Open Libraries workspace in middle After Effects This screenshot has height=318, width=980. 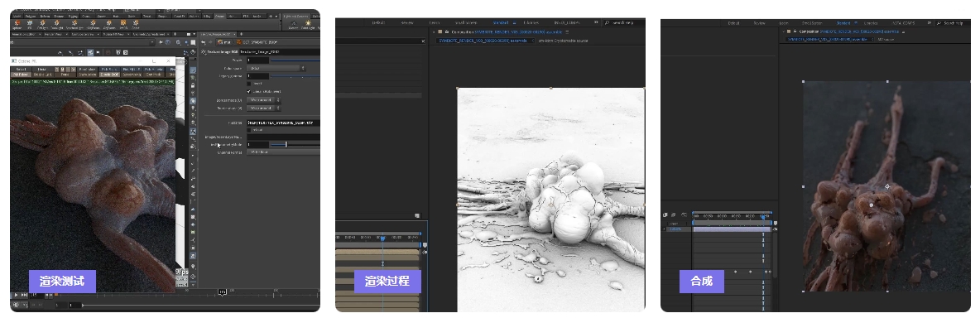pyautogui.click(x=531, y=22)
